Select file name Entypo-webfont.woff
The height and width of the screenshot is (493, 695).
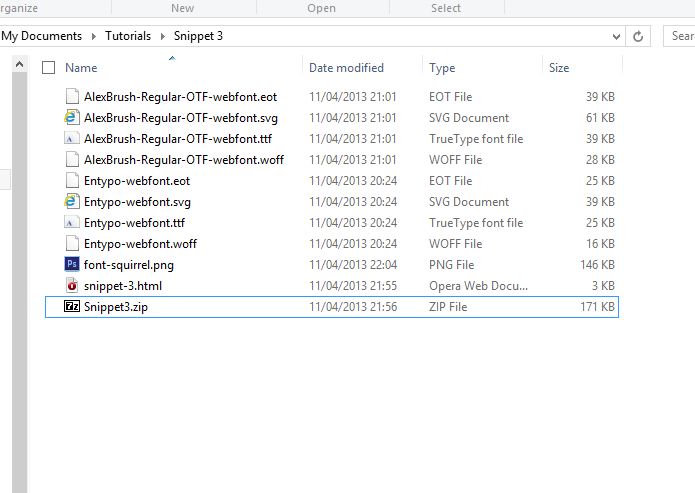(x=141, y=244)
